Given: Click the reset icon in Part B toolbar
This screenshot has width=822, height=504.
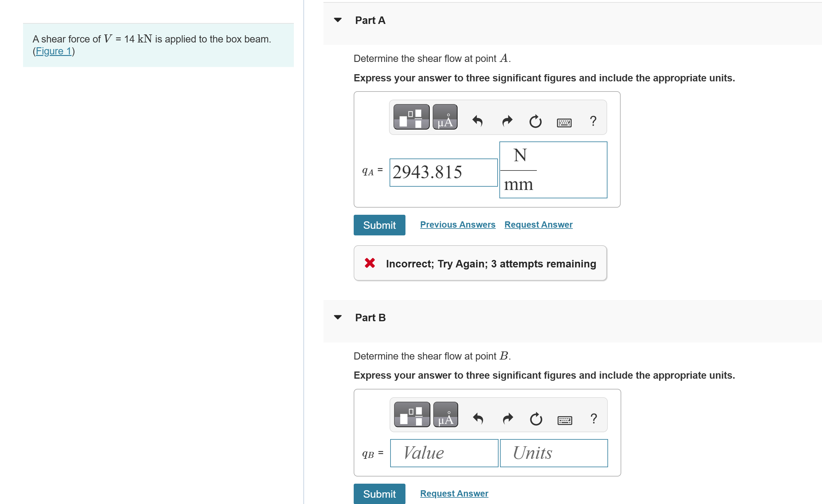Looking at the screenshot, I should 536,419.
